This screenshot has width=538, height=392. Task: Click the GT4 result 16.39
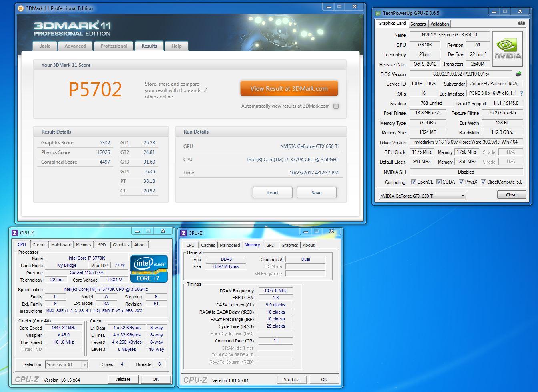click(x=149, y=172)
